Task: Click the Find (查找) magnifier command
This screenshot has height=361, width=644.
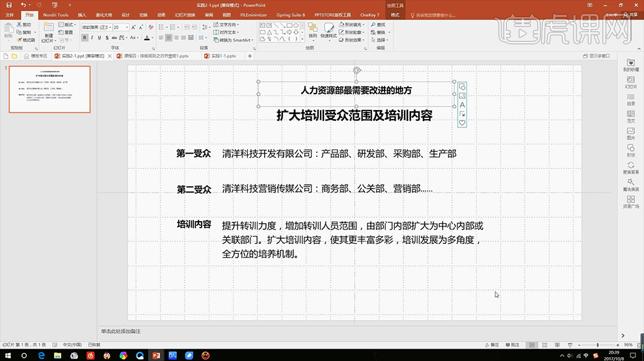Action: click(378, 25)
